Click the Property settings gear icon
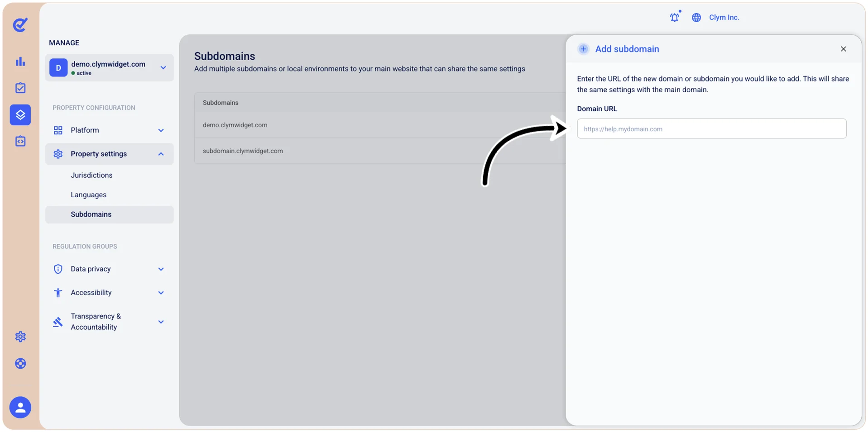The height and width of the screenshot is (432, 868). [x=58, y=154]
